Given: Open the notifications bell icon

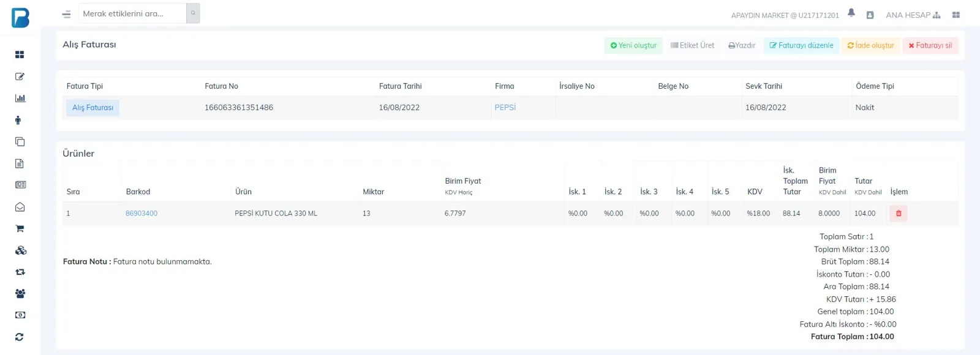Looking at the screenshot, I should (x=851, y=13).
